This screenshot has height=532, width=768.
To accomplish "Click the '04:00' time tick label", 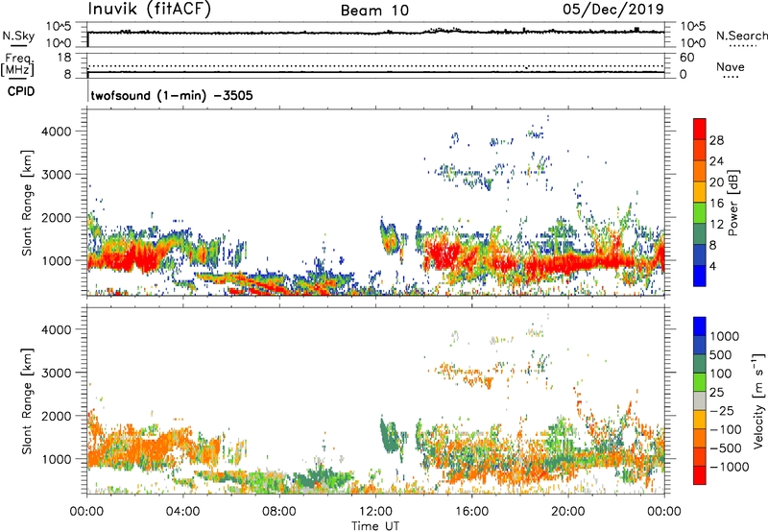I will pyautogui.click(x=182, y=512).
